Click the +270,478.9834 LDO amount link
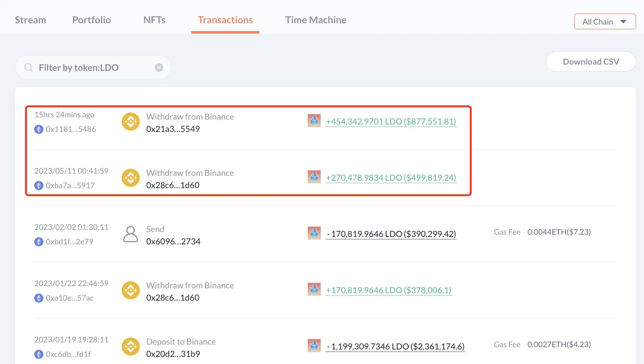 coord(391,178)
